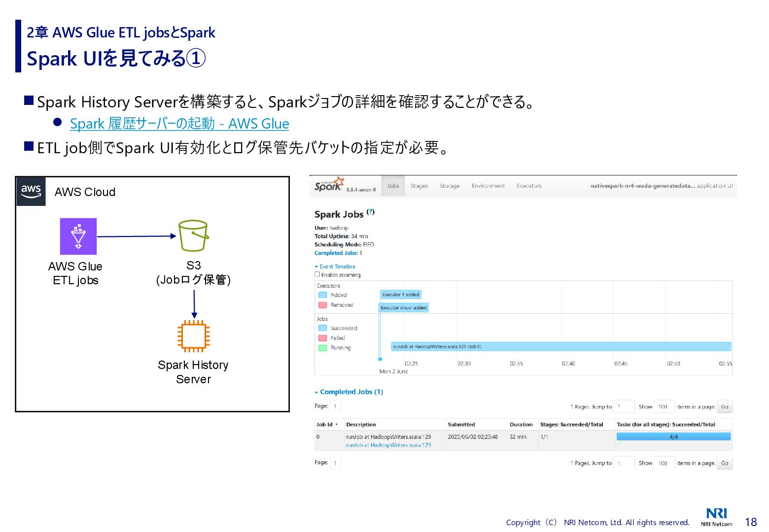The height and width of the screenshot is (532, 769).
Task: Click the Succeeded jobs color swatch
Action: [323, 328]
